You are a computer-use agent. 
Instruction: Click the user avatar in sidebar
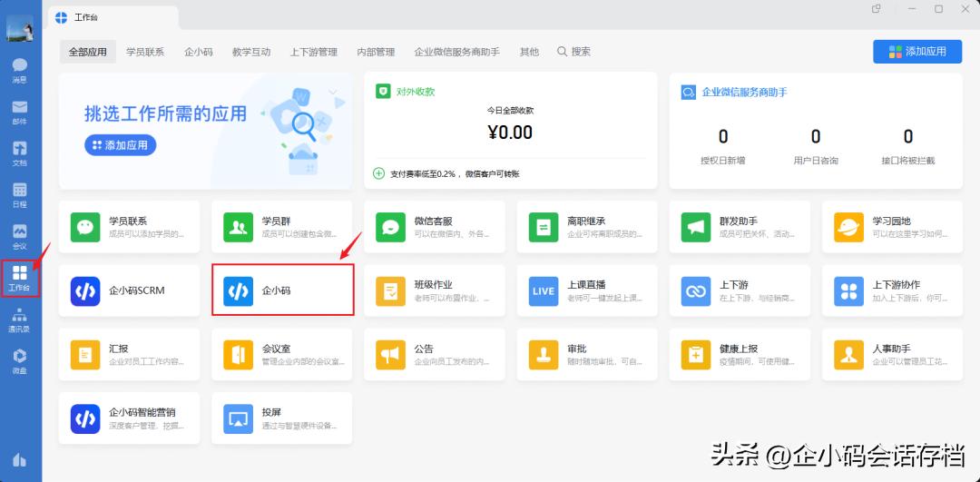pos(20,27)
